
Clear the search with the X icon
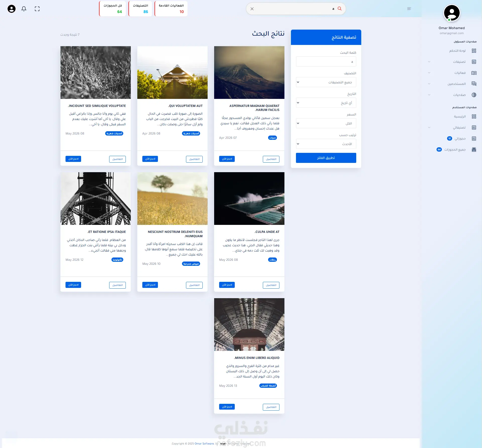point(252,9)
